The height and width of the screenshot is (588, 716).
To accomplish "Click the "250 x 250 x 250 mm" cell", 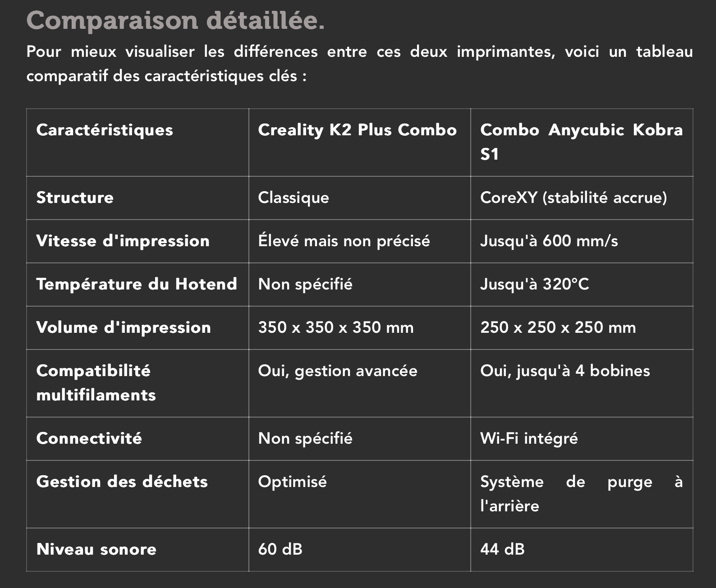I will 558,328.
